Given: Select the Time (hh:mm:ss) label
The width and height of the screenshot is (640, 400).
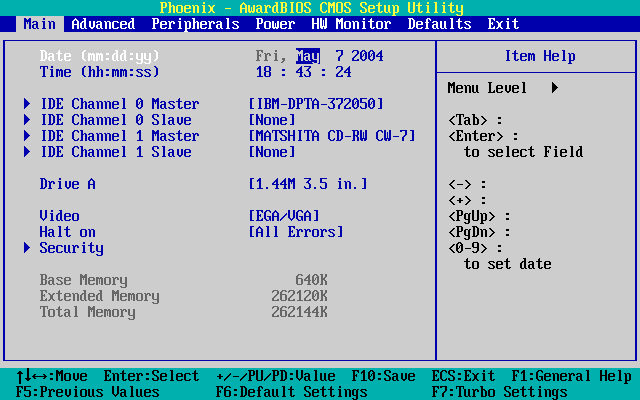Looking at the screenshot, I should pyautogui.click(x=100, y=72).
